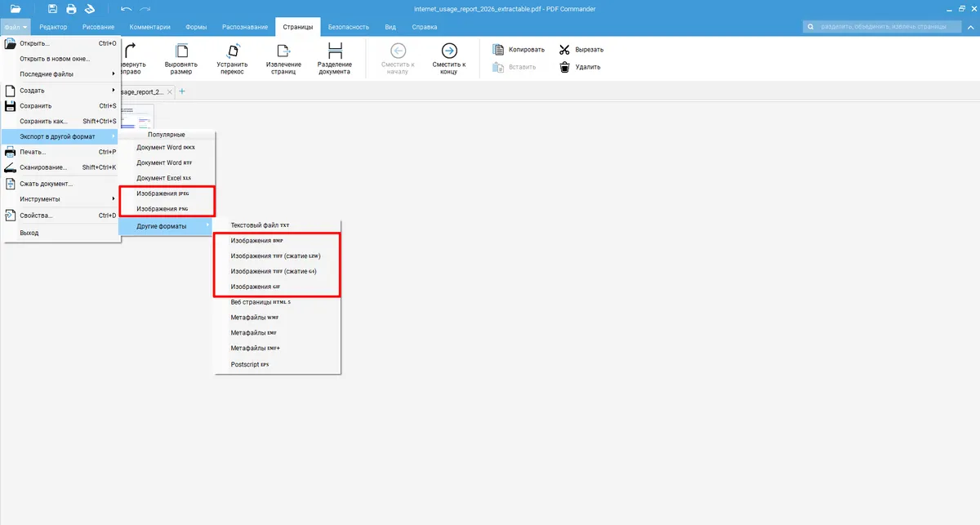The width and height of the screenshot is (980, 525).
Task: Click the save floppy icon in title bar
Action: pos(52,9)
